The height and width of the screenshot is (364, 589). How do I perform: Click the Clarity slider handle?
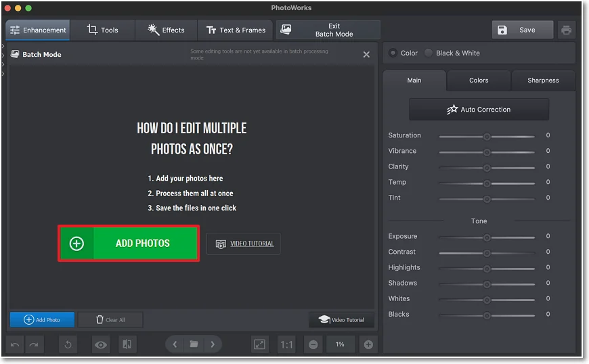[x=487, y=168]
